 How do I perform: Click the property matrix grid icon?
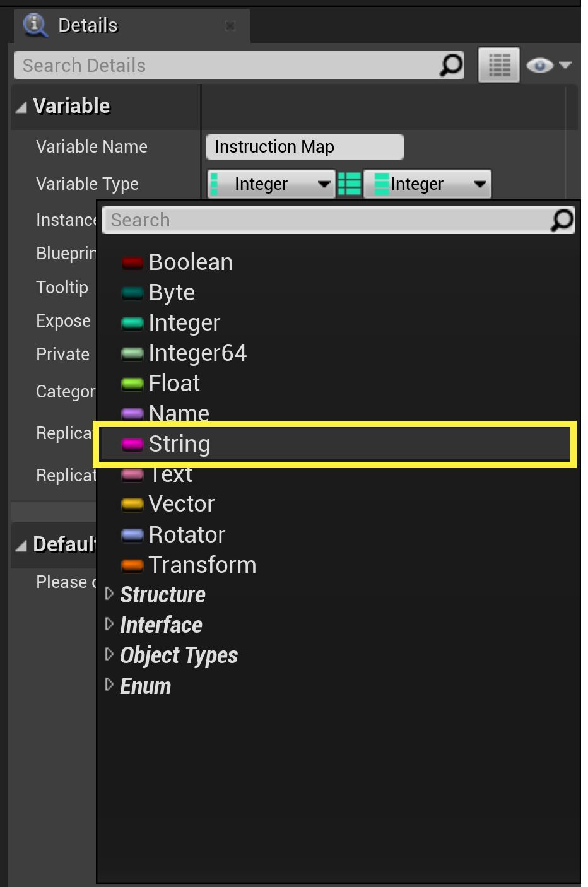tap(498, 64)
